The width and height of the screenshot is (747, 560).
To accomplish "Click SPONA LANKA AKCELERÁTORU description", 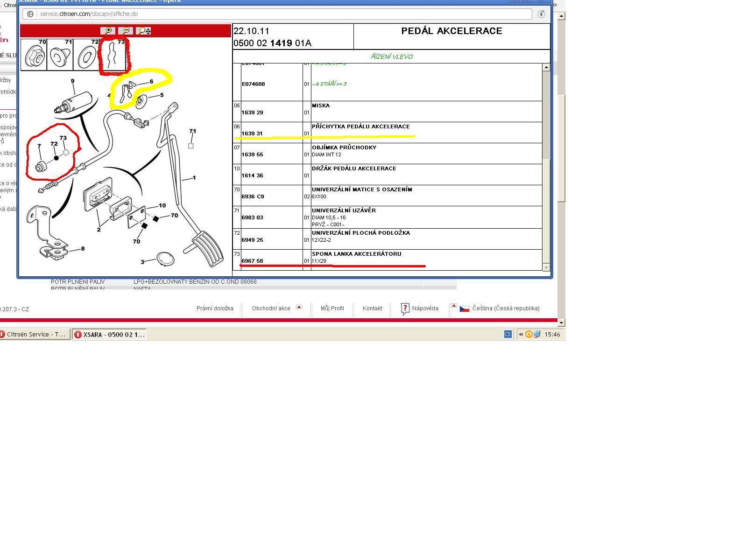I will click(x=357, y=254).
